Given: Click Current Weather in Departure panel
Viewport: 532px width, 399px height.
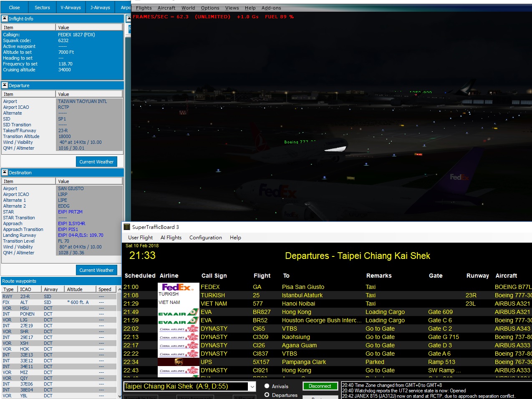Looking at the screenshot, I should coord(96,162).
